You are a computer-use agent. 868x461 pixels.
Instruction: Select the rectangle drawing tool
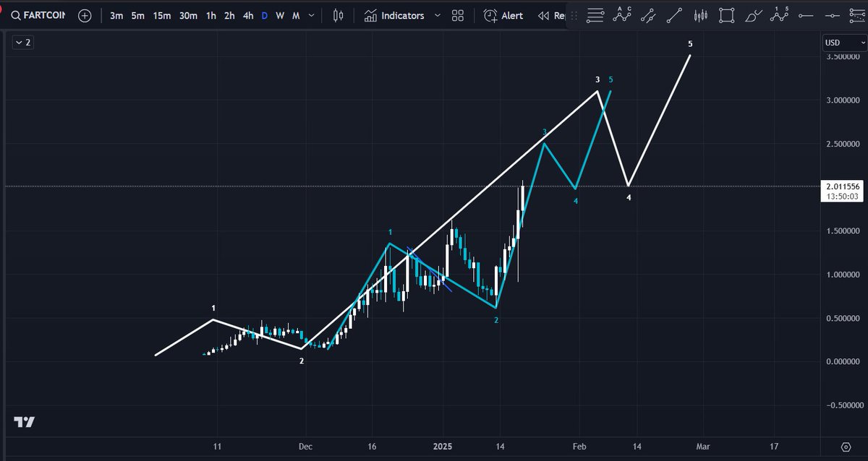(x=726, y=15)
